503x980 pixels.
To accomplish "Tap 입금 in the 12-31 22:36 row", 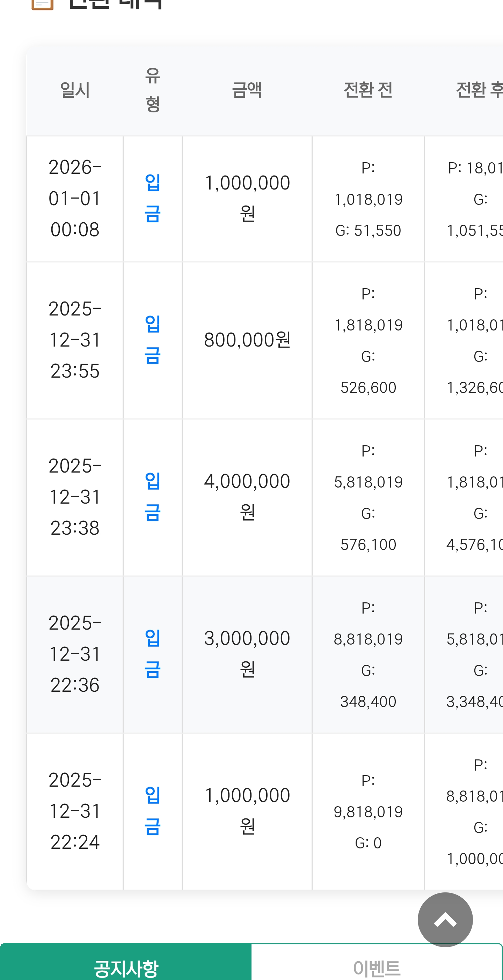I will [x=153, y=654].
